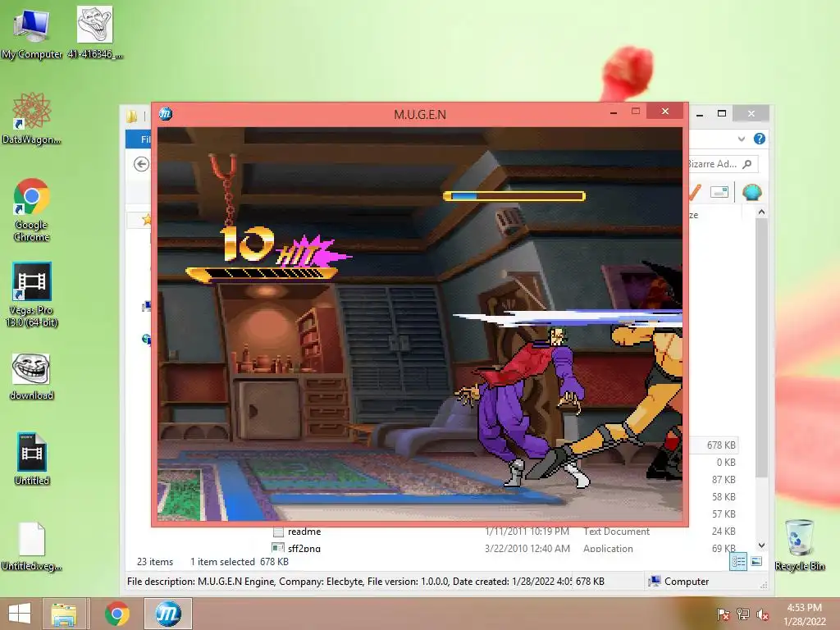840x630 pixels.
Task: Click the 0 KB size cell
Action: tap(726, 463)
